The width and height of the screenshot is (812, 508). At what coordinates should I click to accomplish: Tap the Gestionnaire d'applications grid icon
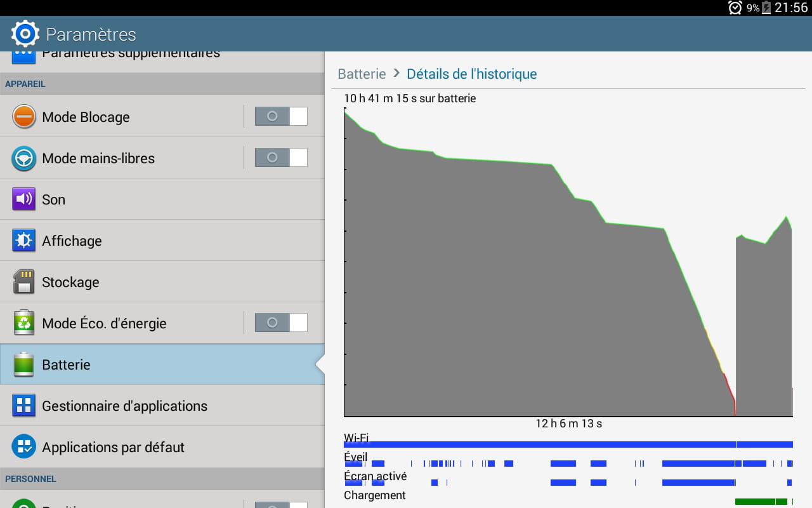[24, 406]
